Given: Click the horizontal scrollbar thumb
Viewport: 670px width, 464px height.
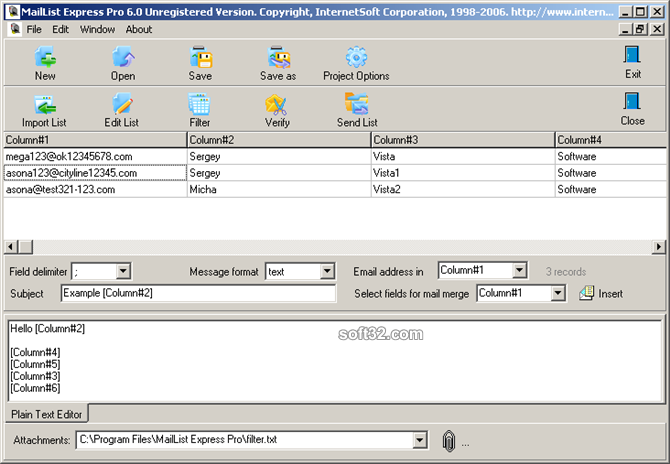Looking at the screenshot, I should (x=25, y=247).
